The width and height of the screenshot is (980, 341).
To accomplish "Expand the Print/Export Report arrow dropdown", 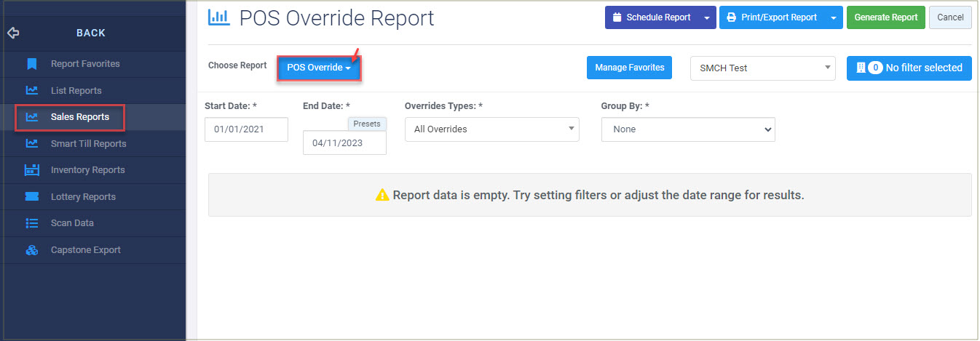I will [834, 17].
